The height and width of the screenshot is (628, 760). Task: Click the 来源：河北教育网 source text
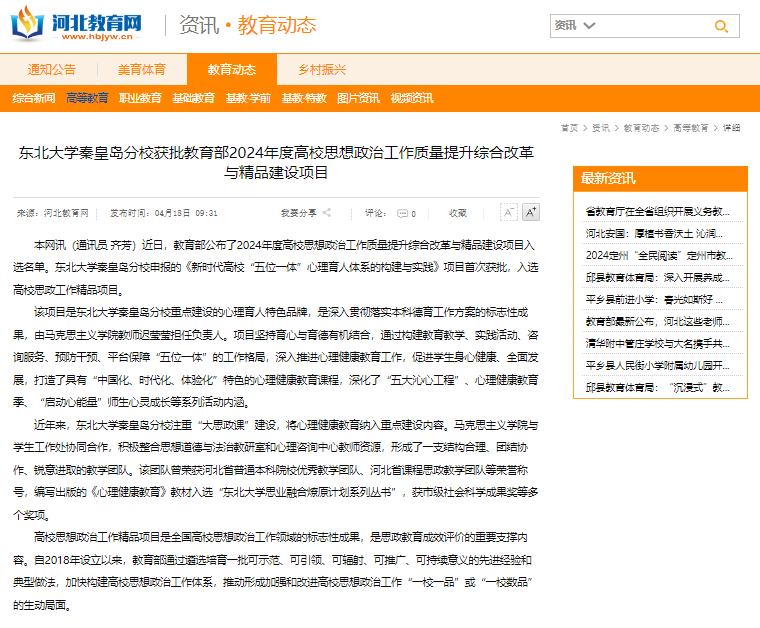53,213
